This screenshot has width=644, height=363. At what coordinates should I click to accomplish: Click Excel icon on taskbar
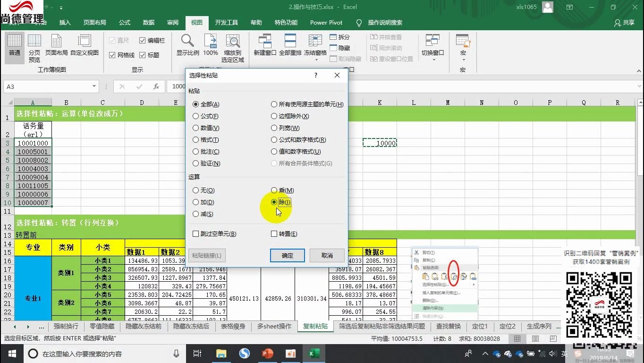tap(313, 354)
